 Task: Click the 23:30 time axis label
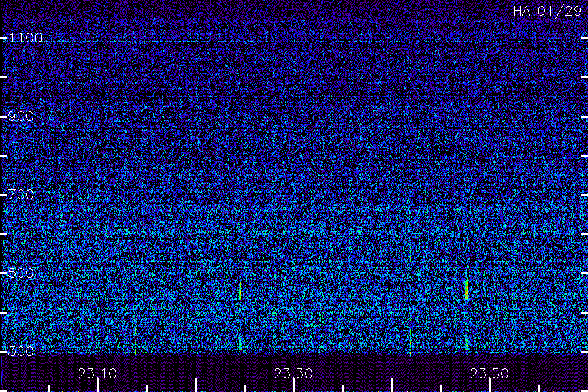[x=293, y=374]
